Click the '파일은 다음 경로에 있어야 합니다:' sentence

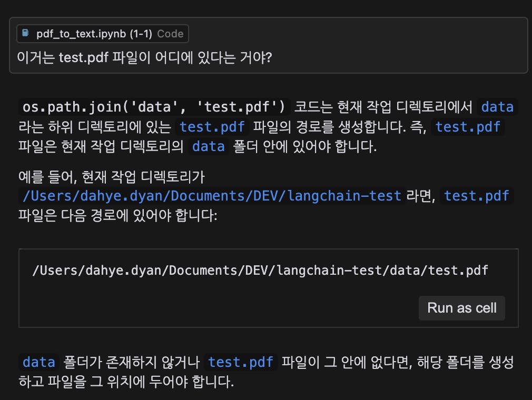[117, 216]
